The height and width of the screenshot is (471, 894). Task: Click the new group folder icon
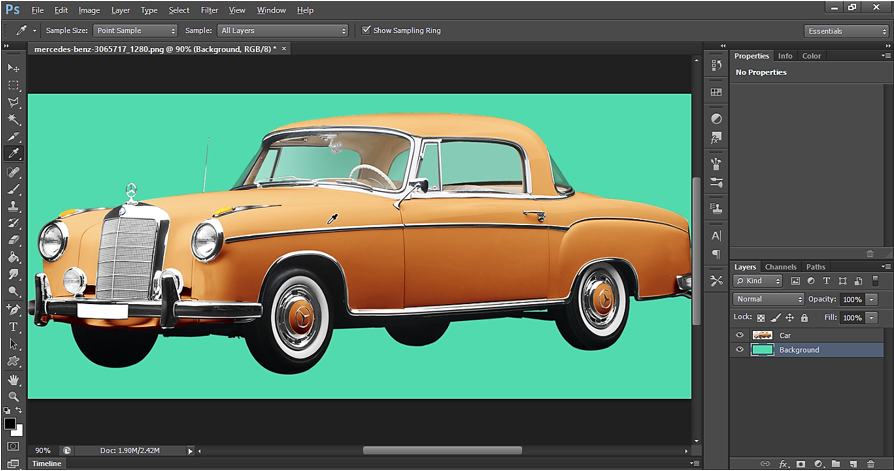tap(836, 464)
